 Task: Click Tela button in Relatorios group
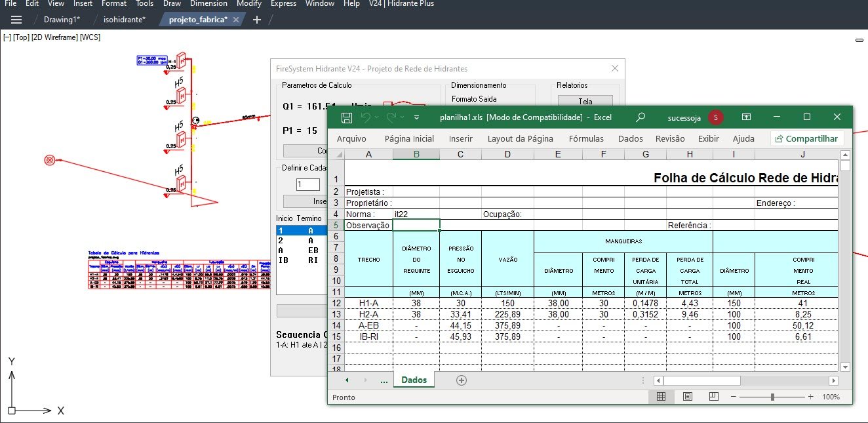(x=585, y=101)
